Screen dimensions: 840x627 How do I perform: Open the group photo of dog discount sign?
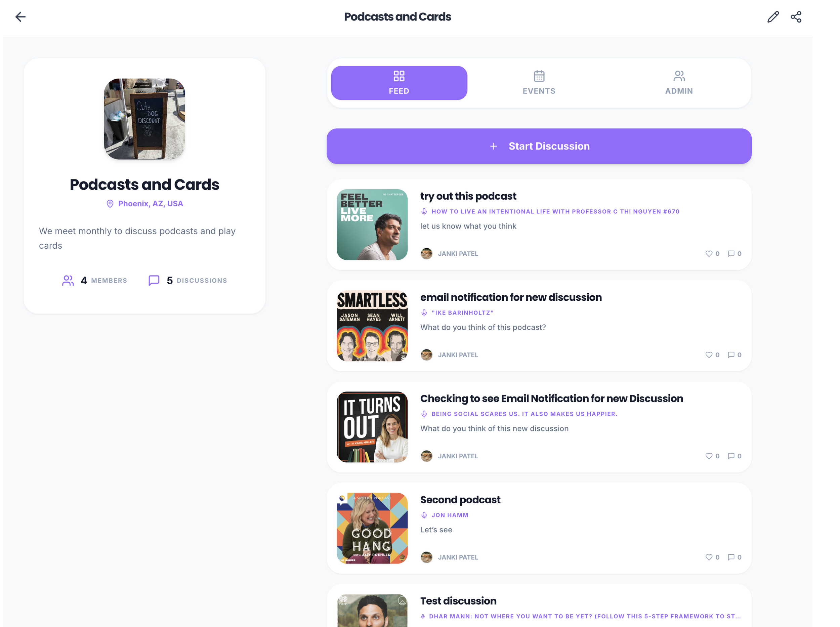(144, 119)
